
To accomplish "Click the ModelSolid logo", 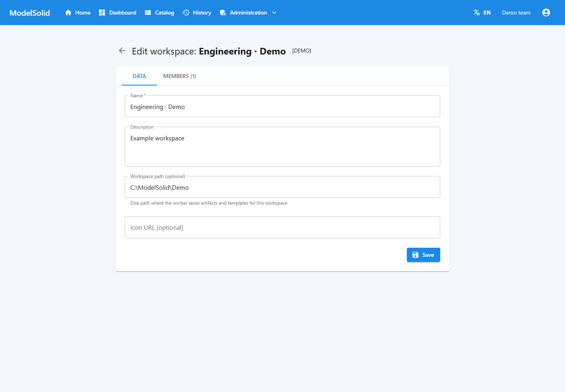I will (30, 13).
